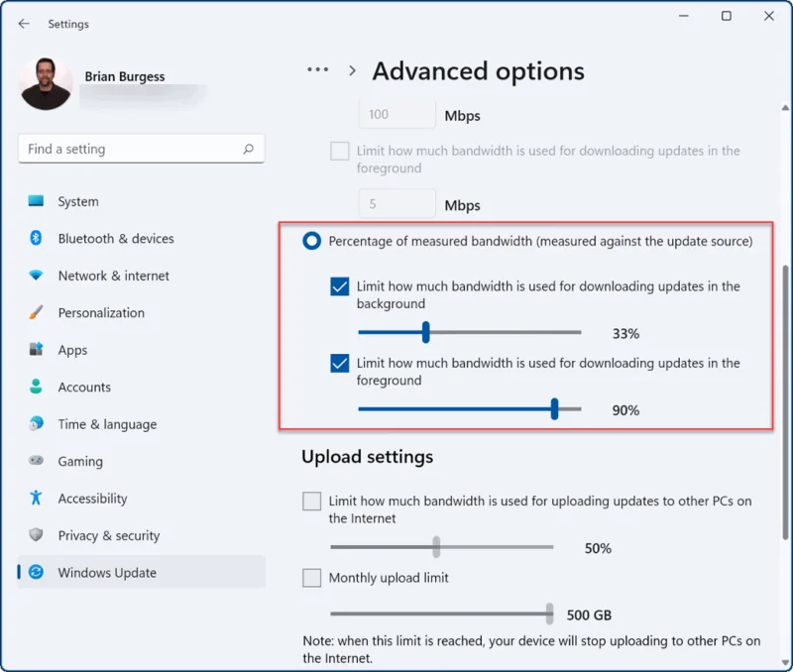This screenshot has width=793, height=672.
Task: Click the 500 GB monthly upload slider
Action: coord(441,614)
